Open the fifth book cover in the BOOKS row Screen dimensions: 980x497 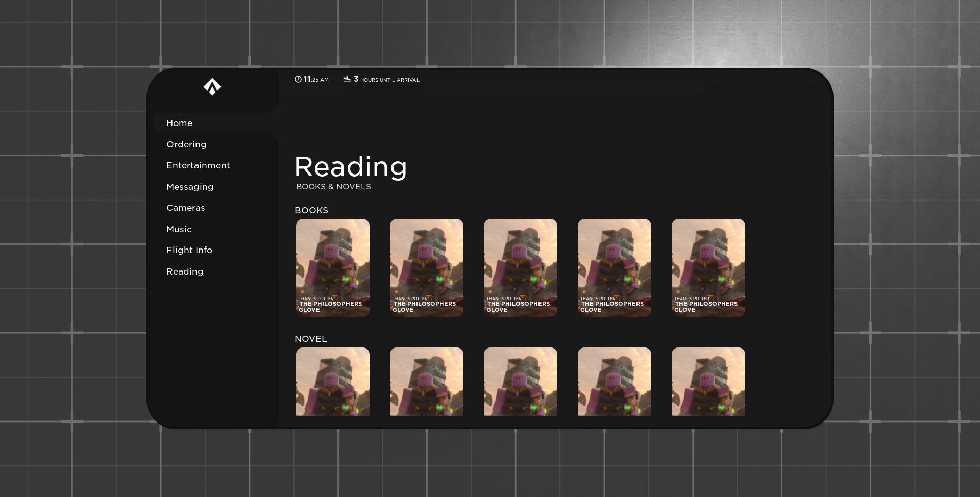(x=708, y=268)
